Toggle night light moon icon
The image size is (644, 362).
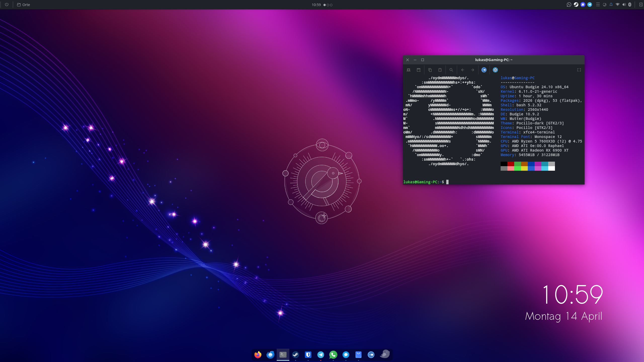tap(605, 5)
